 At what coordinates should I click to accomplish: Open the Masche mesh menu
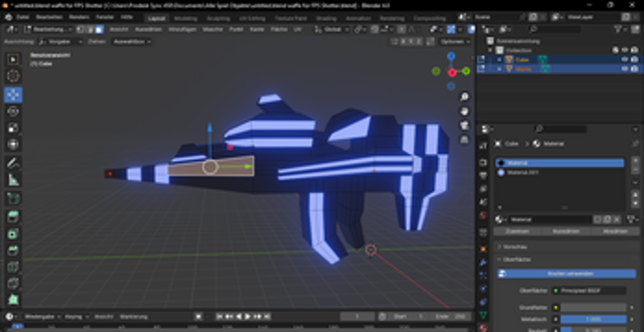(x=213, y=30)
